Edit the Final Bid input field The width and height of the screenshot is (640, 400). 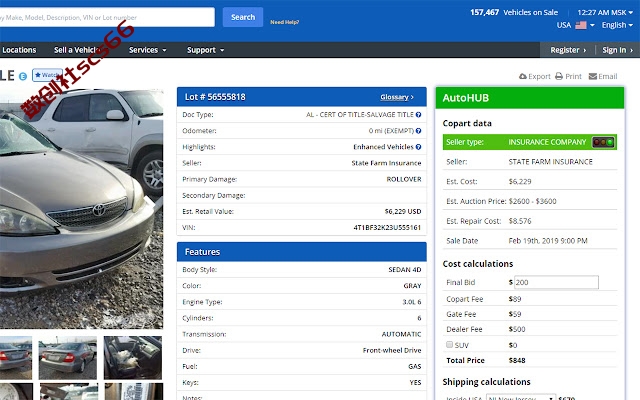(556, 282)
